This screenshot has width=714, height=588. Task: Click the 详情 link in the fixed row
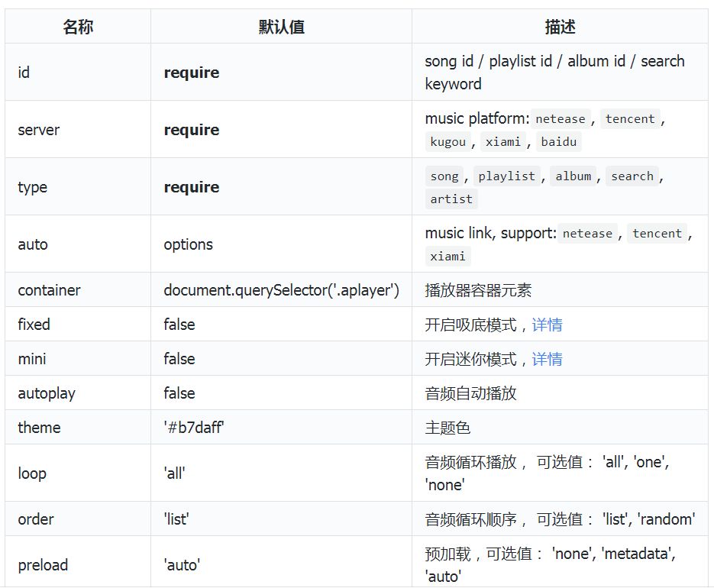(547, 325)
